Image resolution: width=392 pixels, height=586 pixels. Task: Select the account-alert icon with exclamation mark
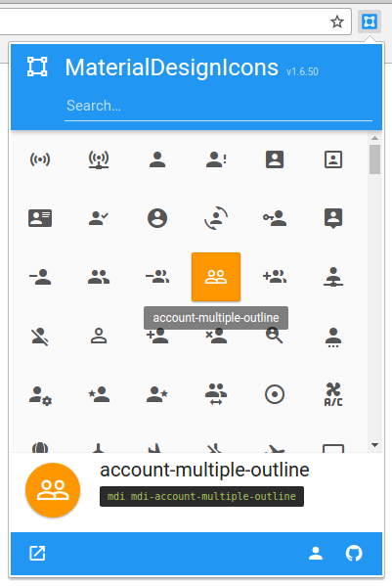[216, 159]
